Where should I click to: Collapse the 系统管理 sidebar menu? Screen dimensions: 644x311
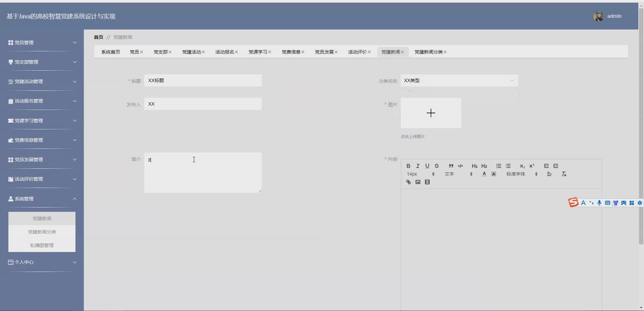pos(42,199)
